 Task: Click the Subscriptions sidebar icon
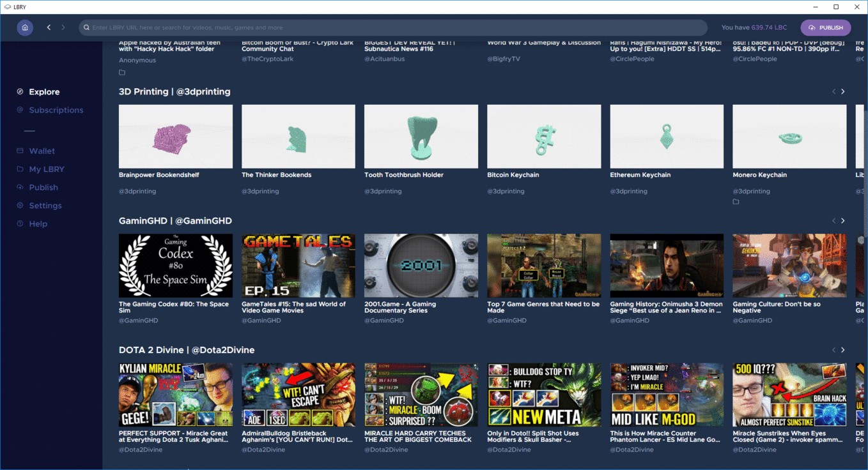(x=20, y=110)
